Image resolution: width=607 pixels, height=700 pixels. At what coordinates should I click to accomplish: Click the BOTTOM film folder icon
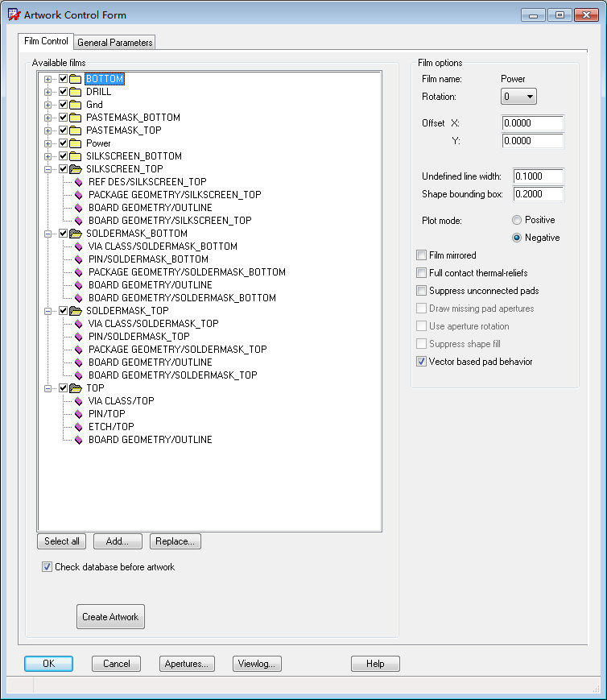(x=76, y=79)
